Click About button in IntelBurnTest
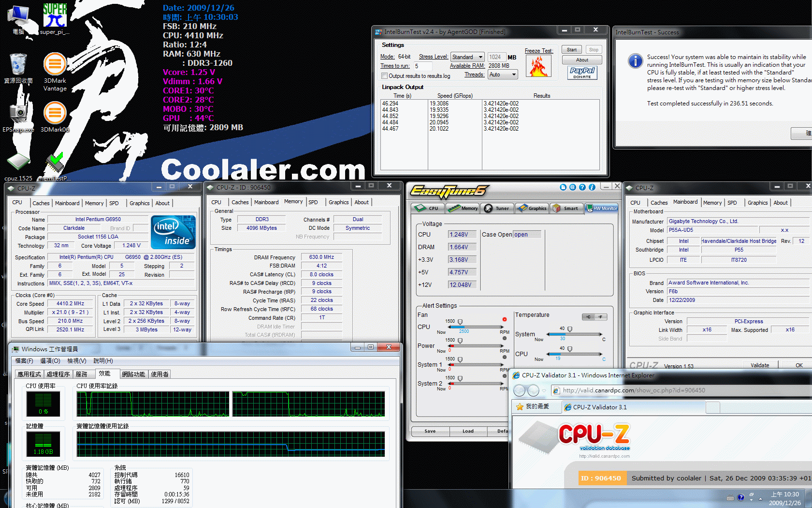812x508 pixels. [582, 60]
